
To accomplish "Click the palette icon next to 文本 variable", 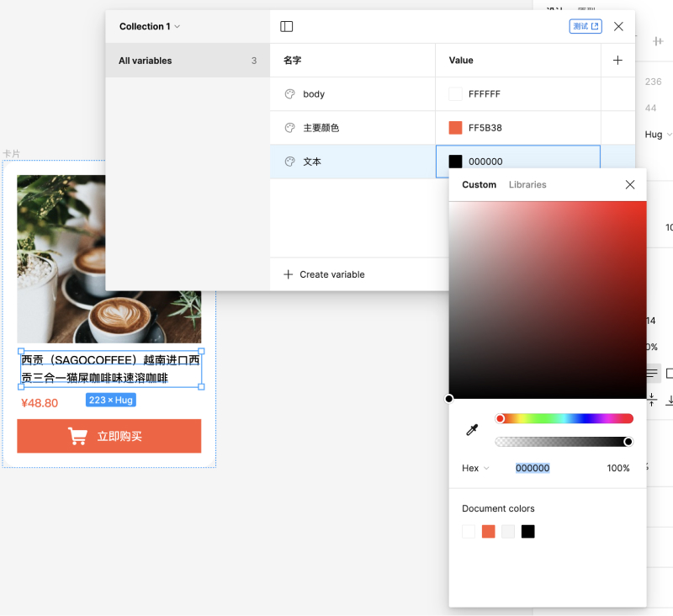I will [290, 162].
